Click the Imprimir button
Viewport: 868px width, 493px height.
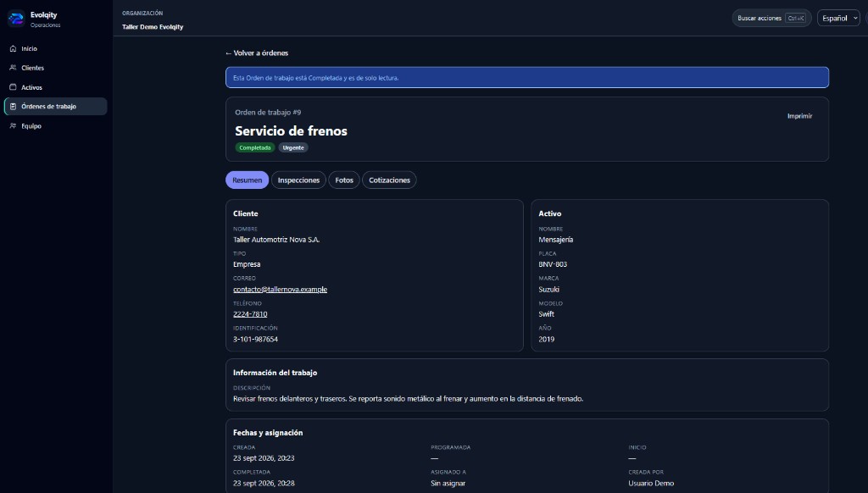(799, 116)
